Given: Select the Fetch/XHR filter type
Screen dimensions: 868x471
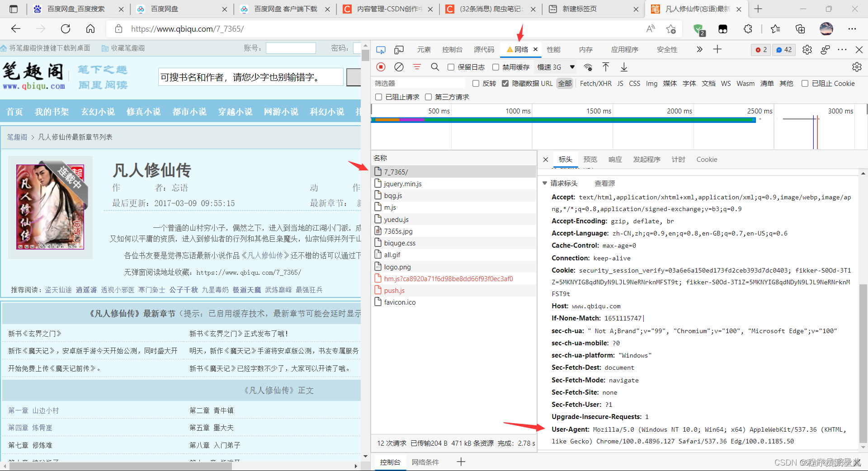Looking at the screenshot, I should pos(595,84).
